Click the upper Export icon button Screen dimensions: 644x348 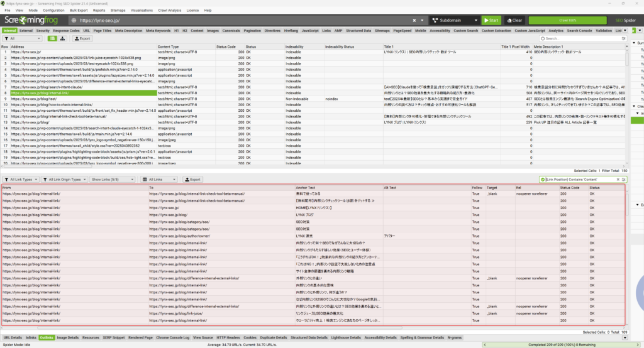[x=82, y=38]
